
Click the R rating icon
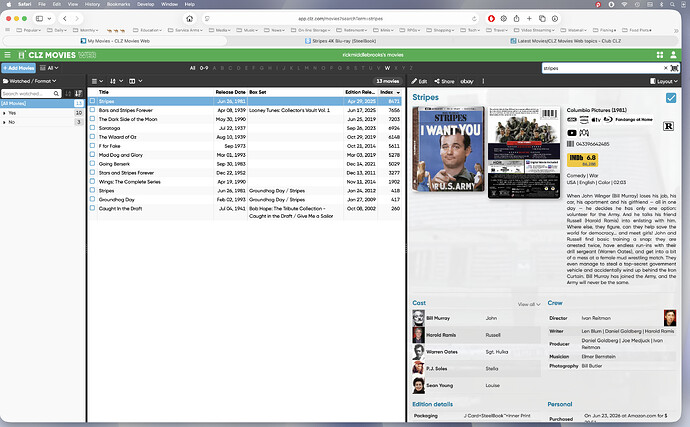[668, 127]
